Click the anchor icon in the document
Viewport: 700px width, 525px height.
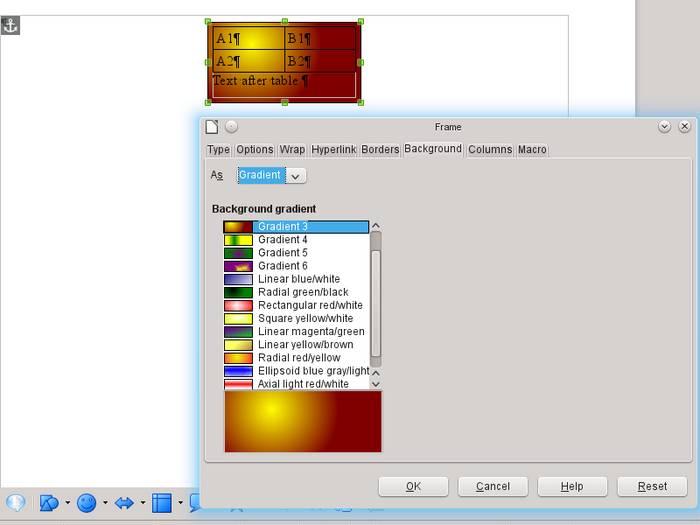click(10, 25)
